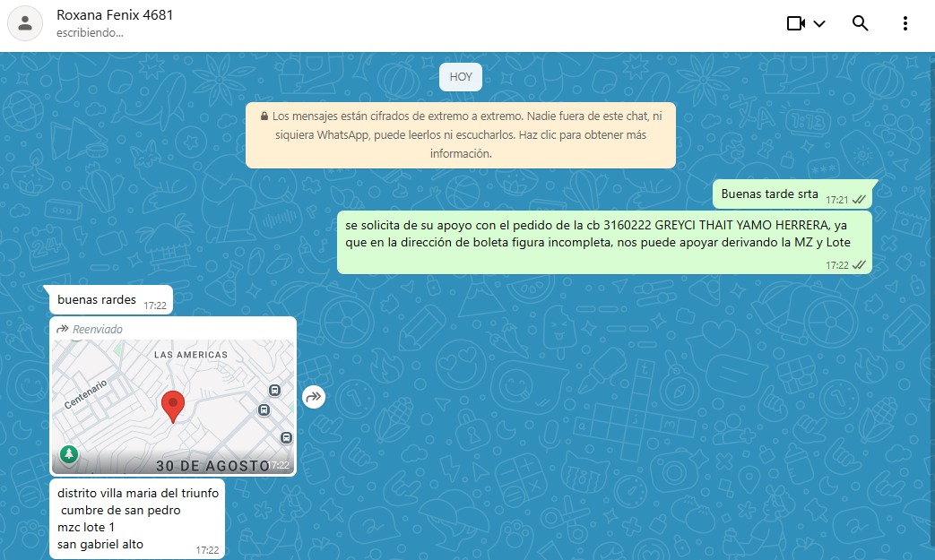Click the video call camera icon
The width and height of the screenshot is (935, 560).
pos(795,24)
